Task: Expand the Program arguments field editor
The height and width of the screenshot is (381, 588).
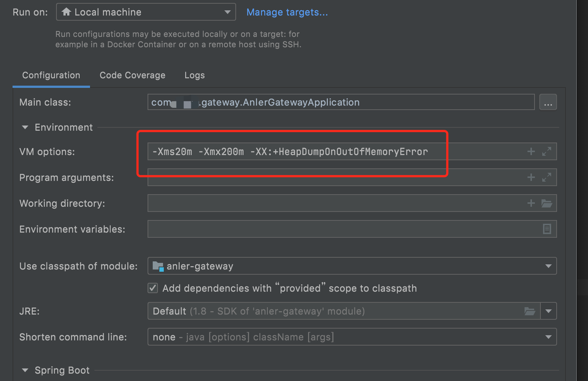Action: (546, 177)
